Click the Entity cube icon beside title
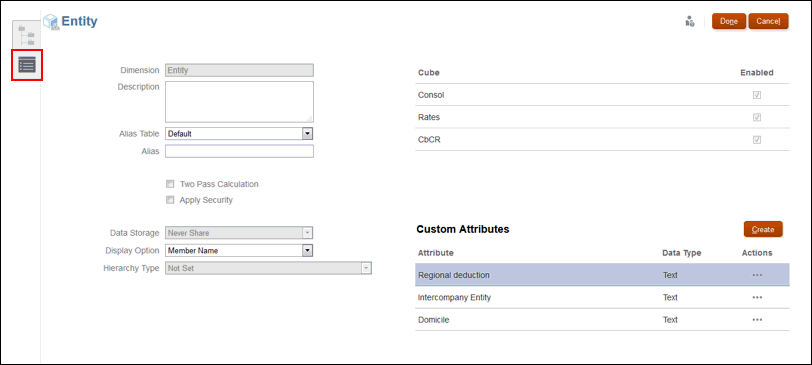The image size is (812, 365). (51, 23)
